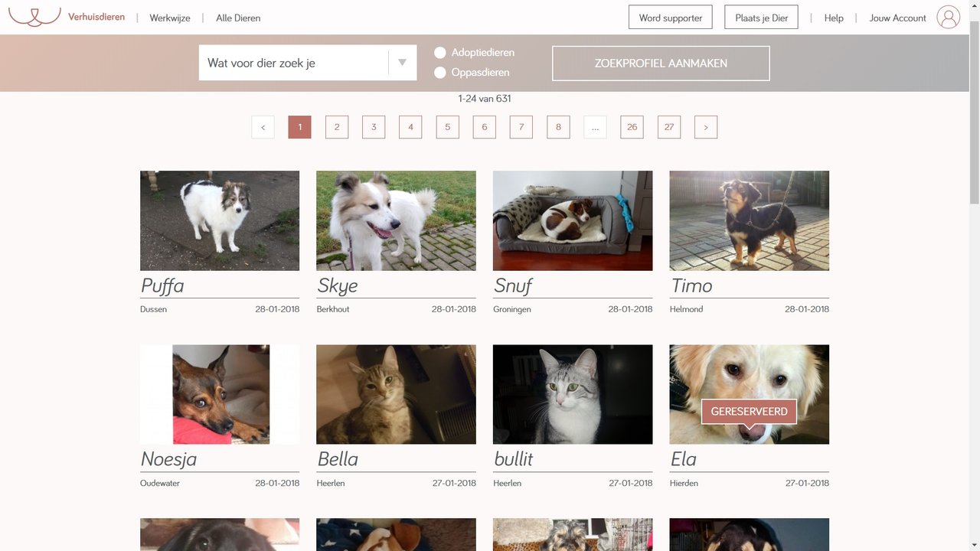Image resolution: width=980 pixels, height=551 pixels.
Task: Go to page 8
Action: coord(558,127)
